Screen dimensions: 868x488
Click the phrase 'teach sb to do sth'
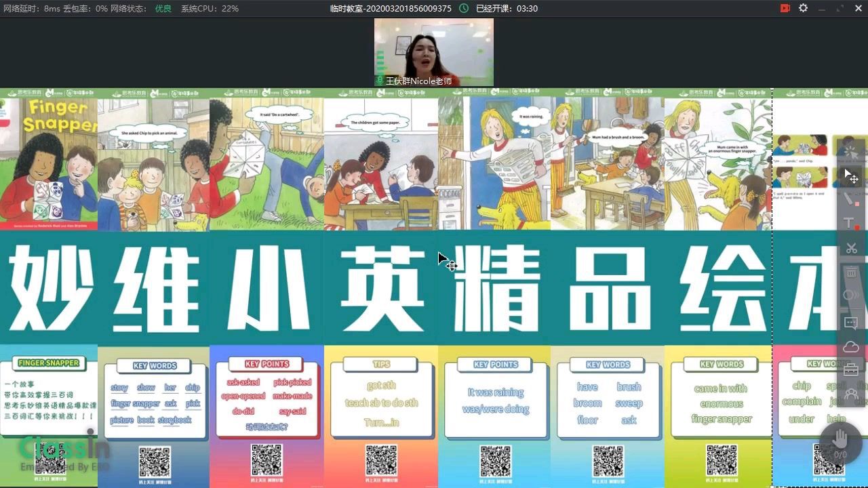tap(381, 403)
